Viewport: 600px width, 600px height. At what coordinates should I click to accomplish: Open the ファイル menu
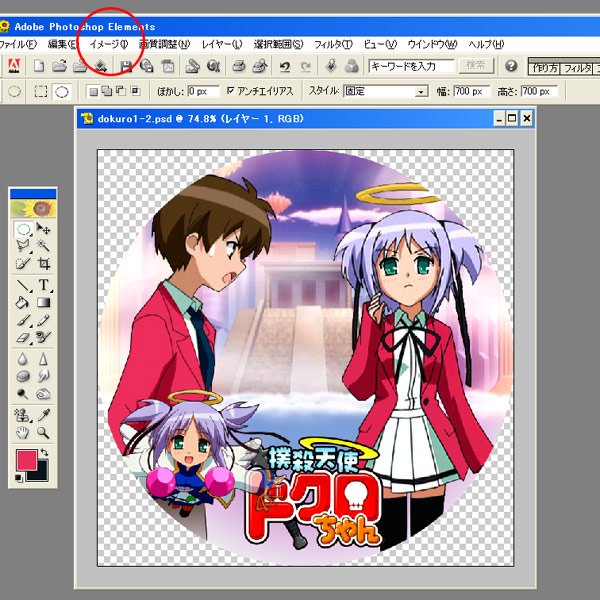tap(18, 44)
